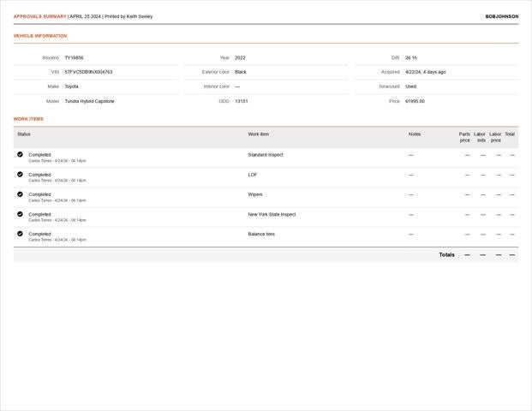Select the Standard Inspect work item

[x=266, y=155]
